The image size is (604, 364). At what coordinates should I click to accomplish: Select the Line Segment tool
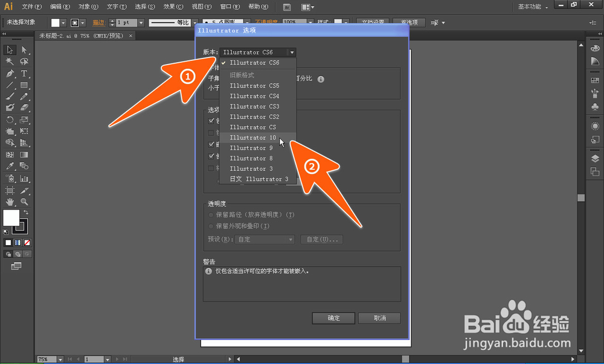(x=10, y=85)
